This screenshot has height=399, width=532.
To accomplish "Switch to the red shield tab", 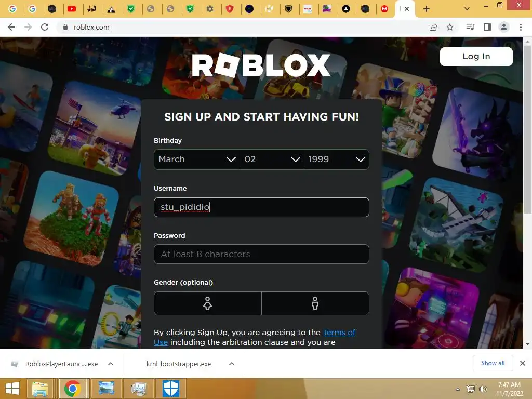I will click(230, 9).
